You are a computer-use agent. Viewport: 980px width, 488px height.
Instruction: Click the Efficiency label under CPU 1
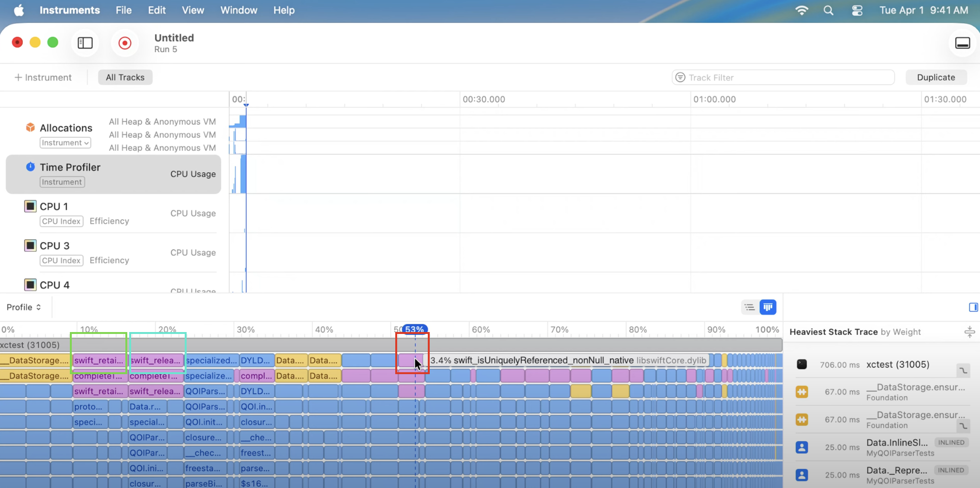coord(109,221)
